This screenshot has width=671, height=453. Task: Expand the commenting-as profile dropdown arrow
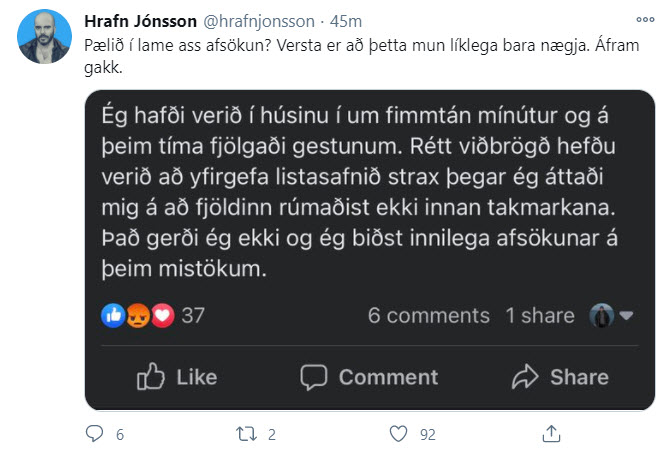pos(626,316)
